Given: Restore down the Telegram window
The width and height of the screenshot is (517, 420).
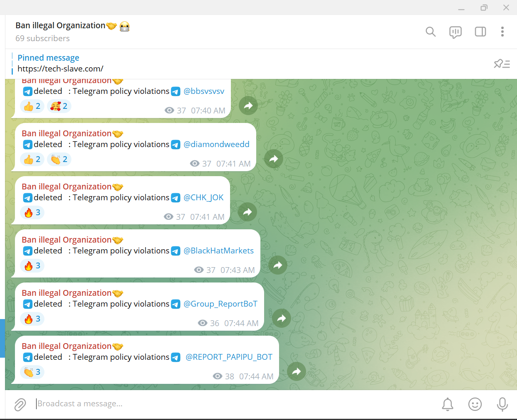Looking at the screenshot, I should tap(484, 7).
